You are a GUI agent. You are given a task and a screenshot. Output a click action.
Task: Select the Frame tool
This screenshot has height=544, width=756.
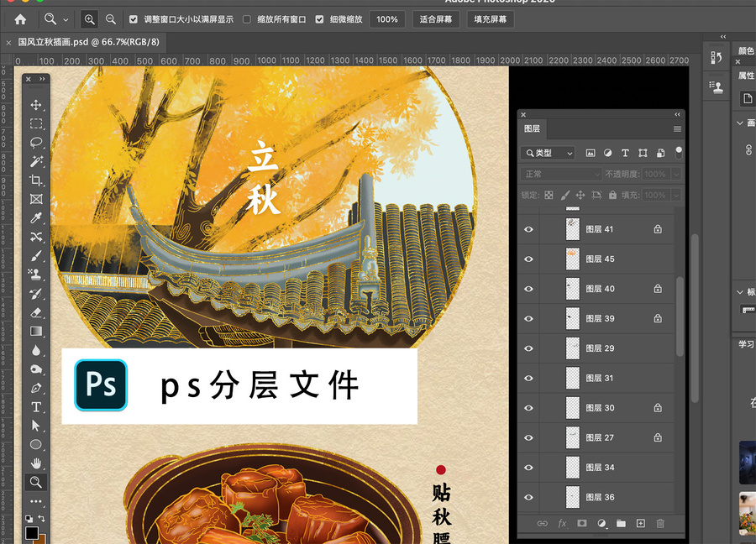[x=36, y=199]
